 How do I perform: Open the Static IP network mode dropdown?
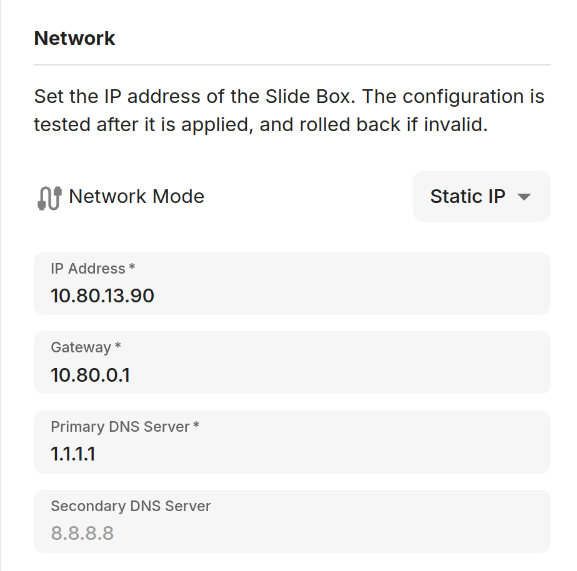coord(481,196)
